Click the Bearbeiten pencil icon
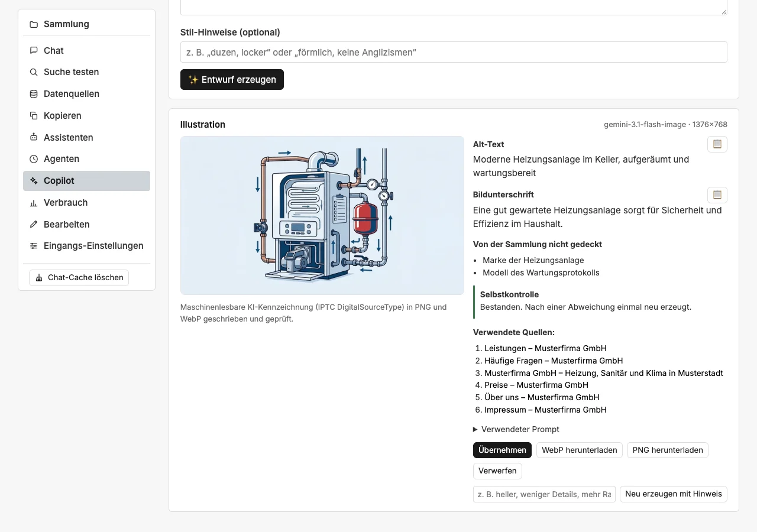 [x=34, y=225]
